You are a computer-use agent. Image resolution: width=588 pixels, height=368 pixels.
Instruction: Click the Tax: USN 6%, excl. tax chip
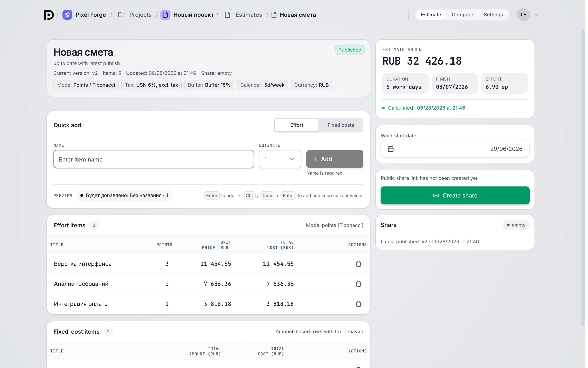tap(151, 85)
